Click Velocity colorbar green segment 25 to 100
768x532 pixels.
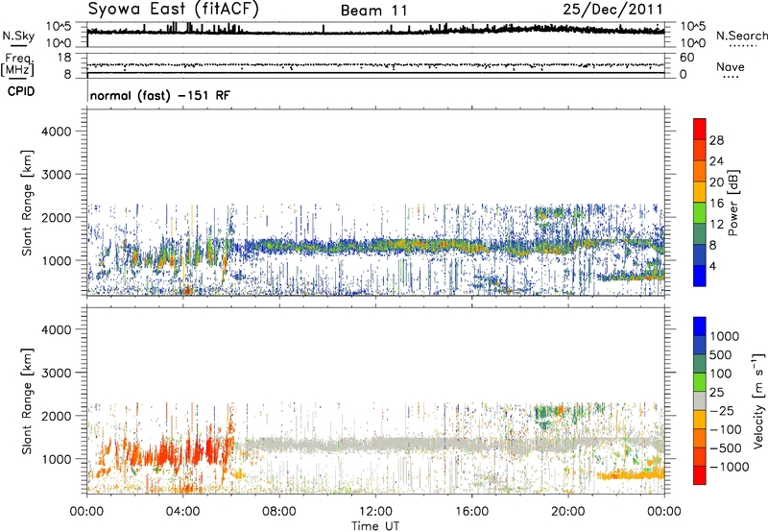coord(700,382)
